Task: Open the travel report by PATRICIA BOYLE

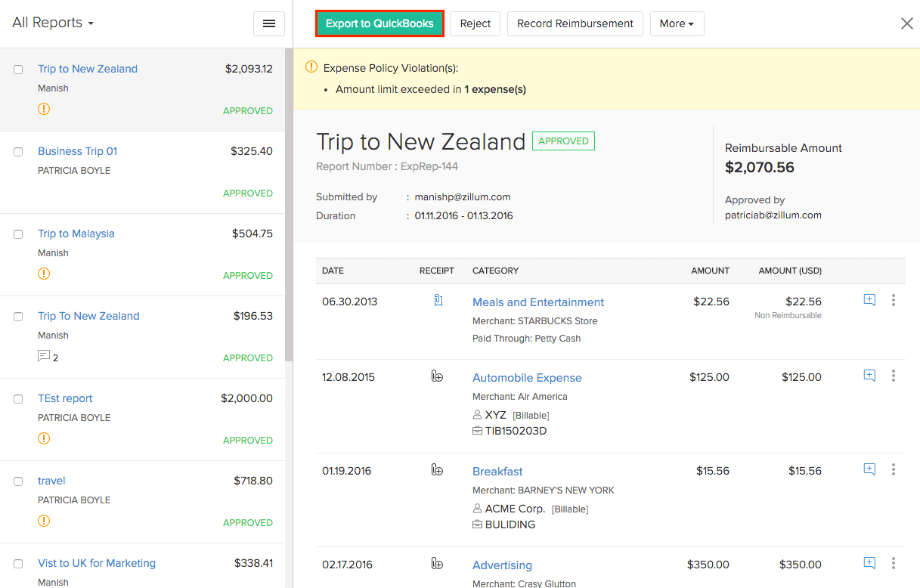Action: coord(51,481)
